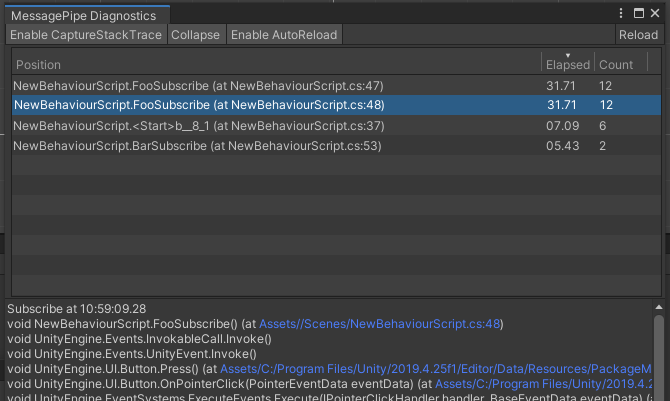Open the NewBehaviourScript.cs:48 stack trace link
Screen dimensions: 670x401
tap(379, 324)
